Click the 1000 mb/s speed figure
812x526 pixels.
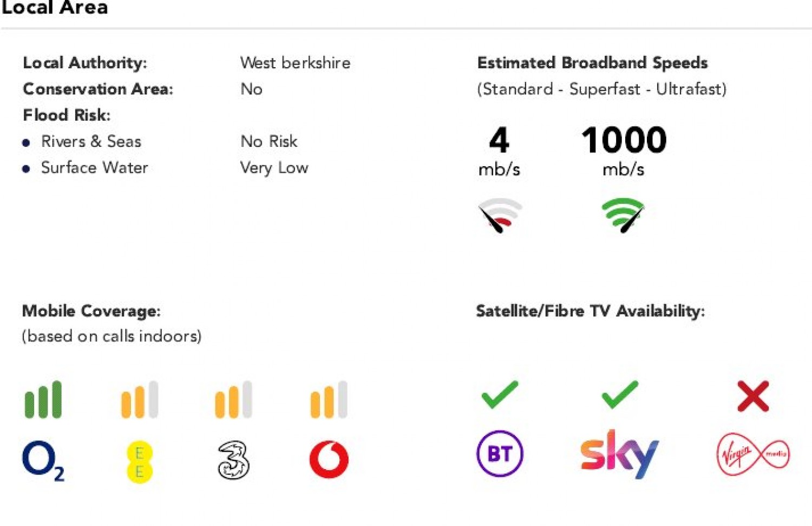624,150
